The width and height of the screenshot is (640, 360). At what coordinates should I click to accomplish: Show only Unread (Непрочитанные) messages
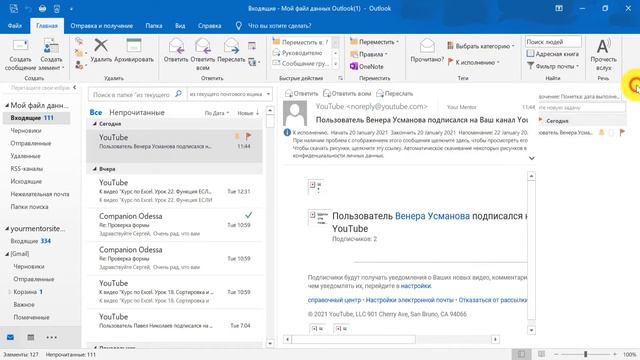pyautogui.click(x=137, y=112)
